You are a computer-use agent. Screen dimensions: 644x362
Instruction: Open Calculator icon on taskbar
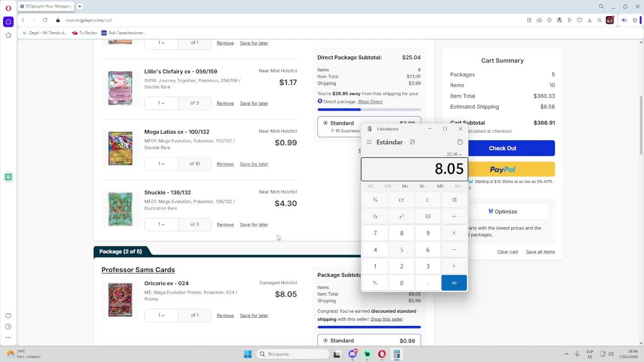396,354
